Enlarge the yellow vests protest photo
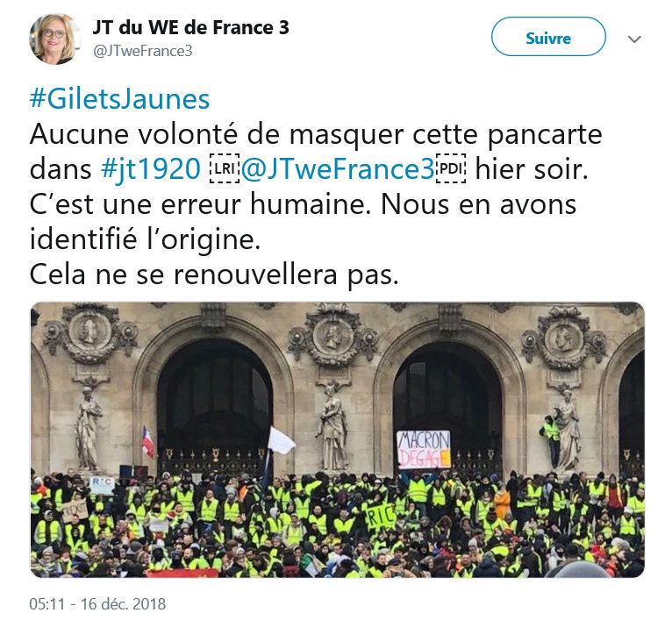The width and height of the screenshot is (672, 620). point(337,439)
